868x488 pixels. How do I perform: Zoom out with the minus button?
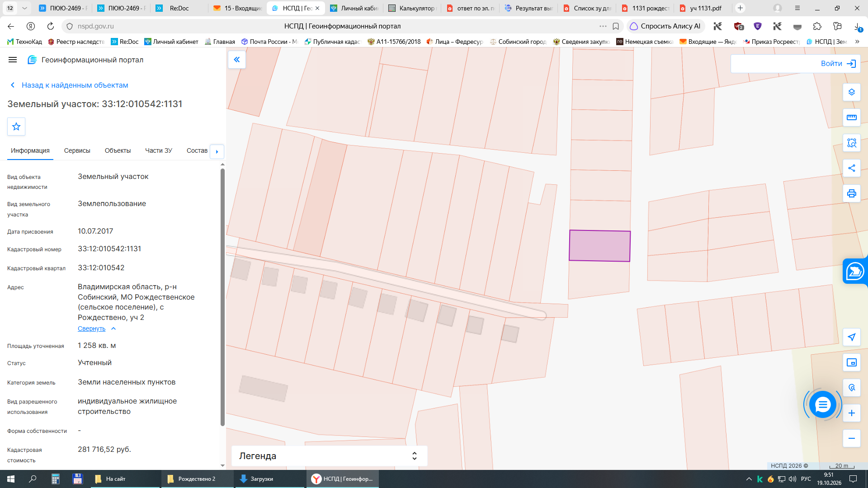[x=852, y=438]
